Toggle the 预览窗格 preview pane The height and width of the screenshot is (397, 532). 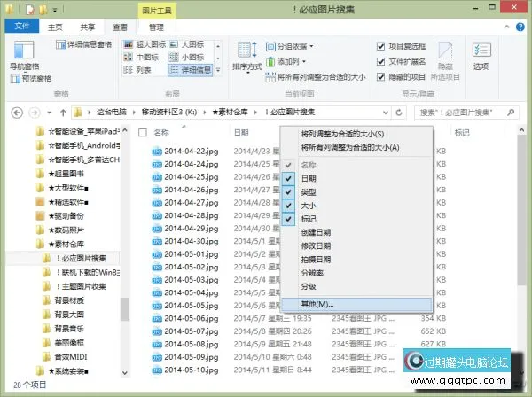click(x=31, y=79)
